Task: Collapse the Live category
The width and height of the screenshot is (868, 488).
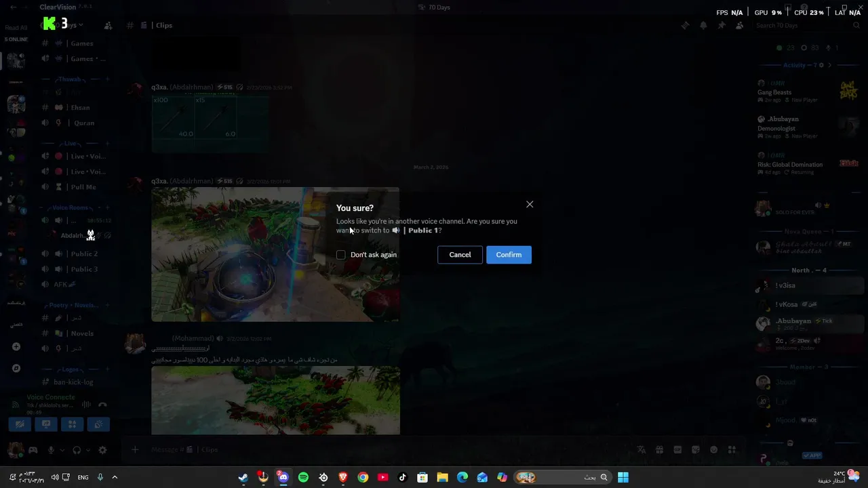Action: pyautogui.click(x=70, y=144)
